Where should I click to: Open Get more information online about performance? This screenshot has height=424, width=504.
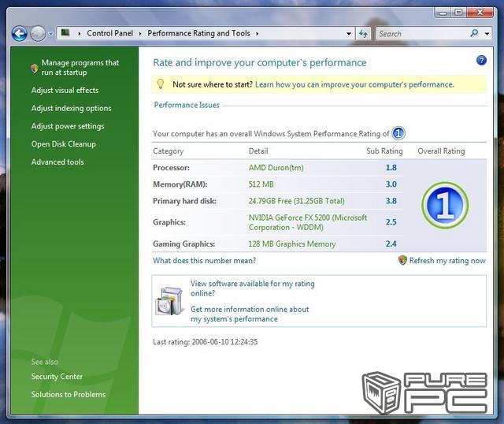(x=250, y=314)
